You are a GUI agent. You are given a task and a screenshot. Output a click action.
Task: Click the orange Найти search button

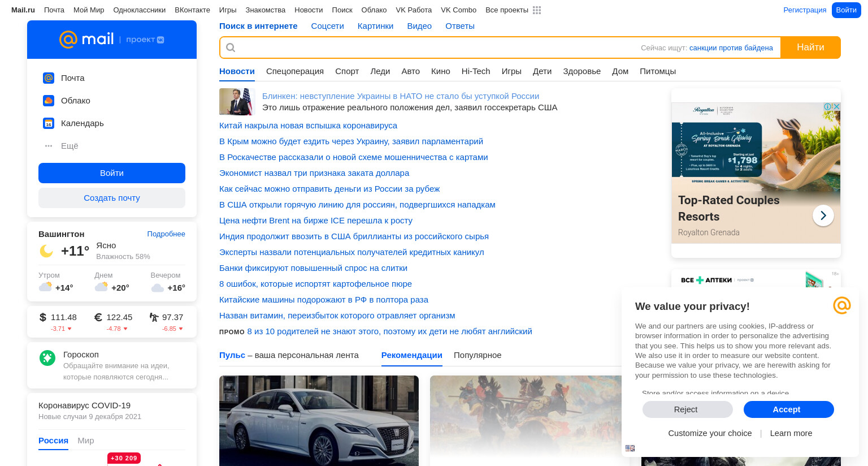810,48
